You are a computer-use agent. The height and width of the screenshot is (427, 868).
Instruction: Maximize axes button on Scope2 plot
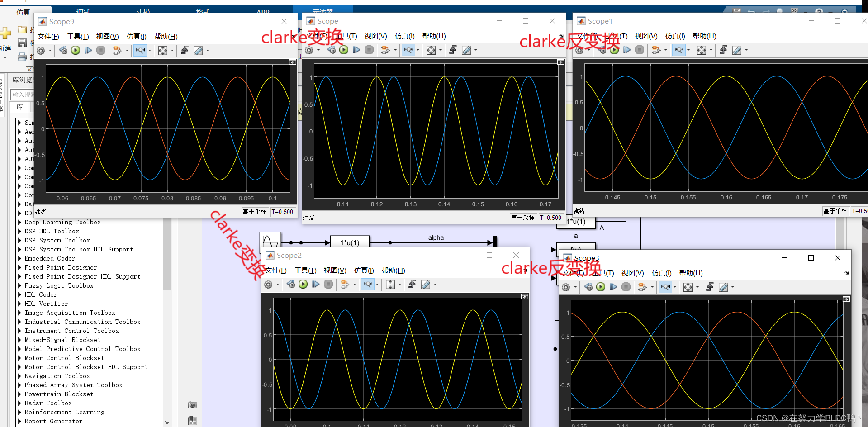point(525,297)
